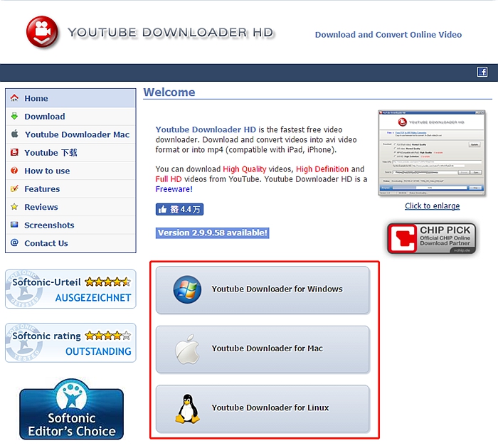The height and width of the screenshot is (448, 498).
Task: Click the red Full HD text
Action: point(169,179)
